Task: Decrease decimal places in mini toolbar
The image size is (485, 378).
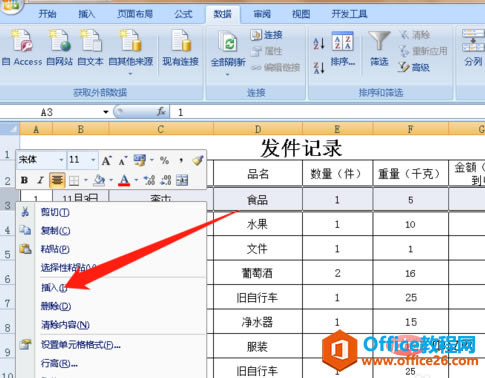Action: click(166, 180)
